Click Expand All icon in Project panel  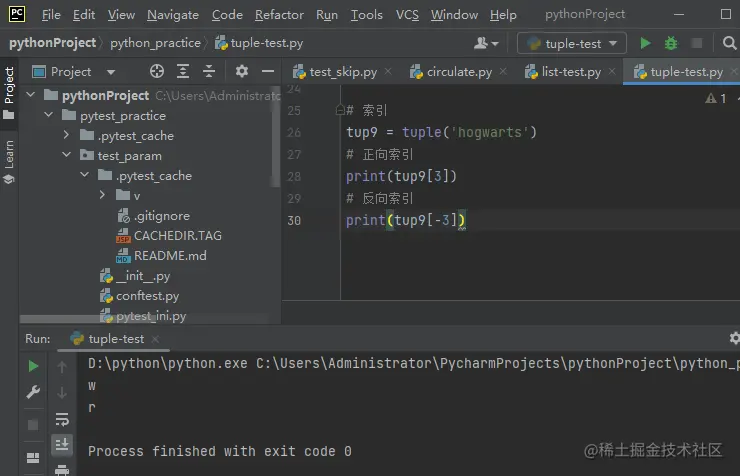tap(183, 71)
